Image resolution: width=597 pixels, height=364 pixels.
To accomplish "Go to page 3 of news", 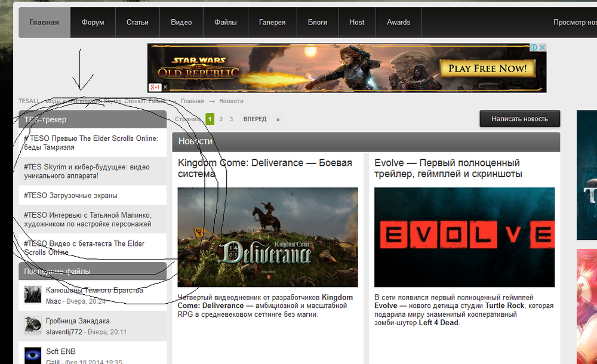I will pyautogui.click(x=231, y=119).
